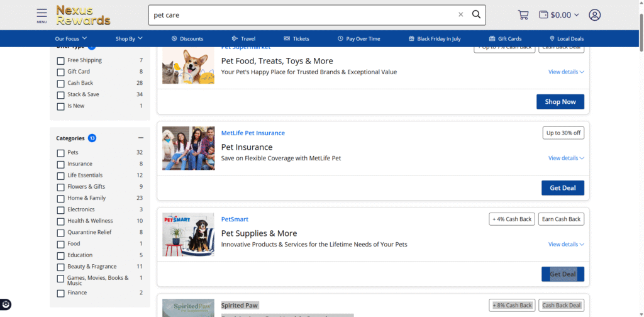Expand View details for PetSmart offer
The width and height of the screenshot is (644, 317).
566,244
